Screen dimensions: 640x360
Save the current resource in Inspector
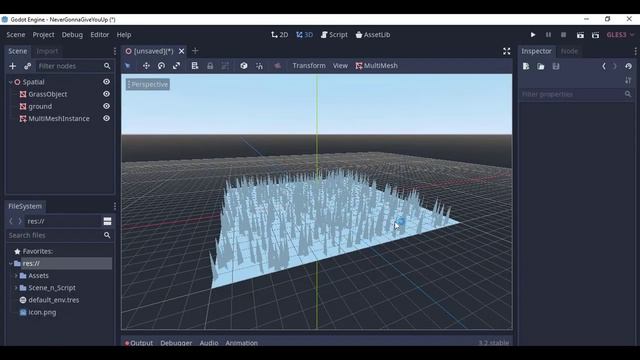coord(556,66)
